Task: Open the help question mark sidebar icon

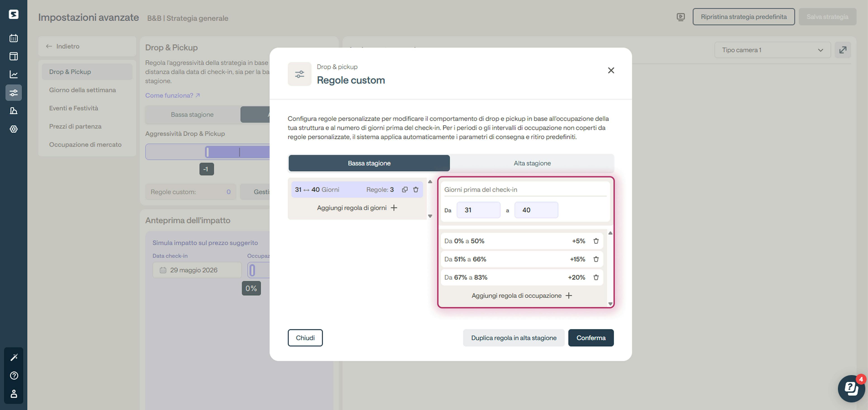Action: (14, 376)
